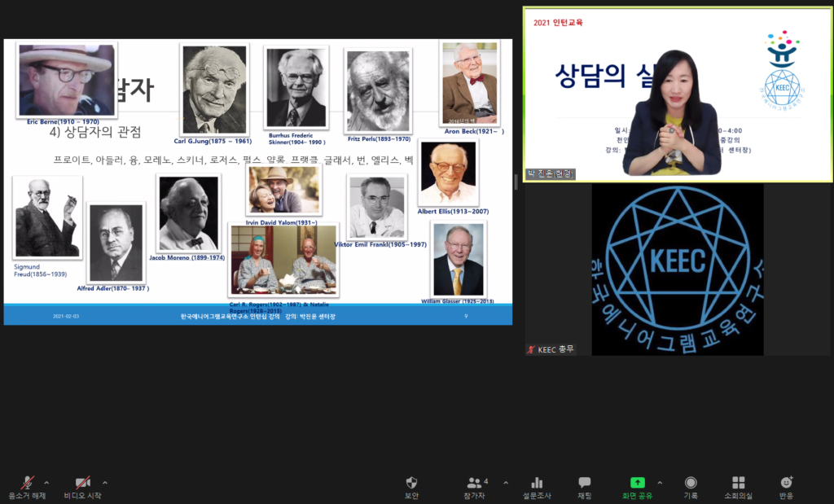Click the muted mic icon on KEEC 총무
Image resolution: width=834 pixels, height=504 pixels.
(531, 349)
